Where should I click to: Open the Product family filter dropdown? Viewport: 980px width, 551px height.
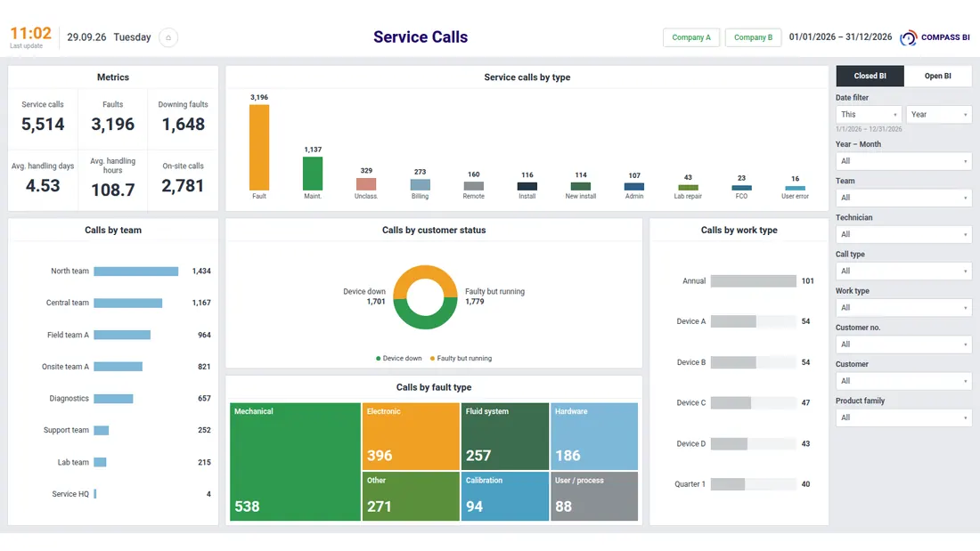pyautogui.click(x=903, y=417)
